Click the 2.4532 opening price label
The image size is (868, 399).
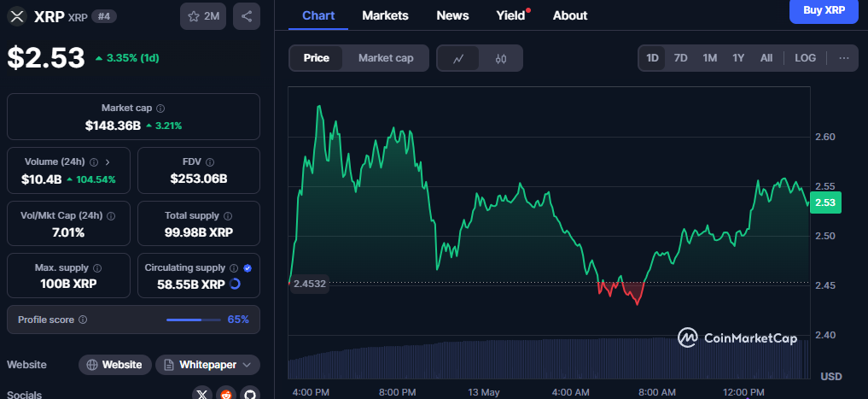[x=310, y=284]
